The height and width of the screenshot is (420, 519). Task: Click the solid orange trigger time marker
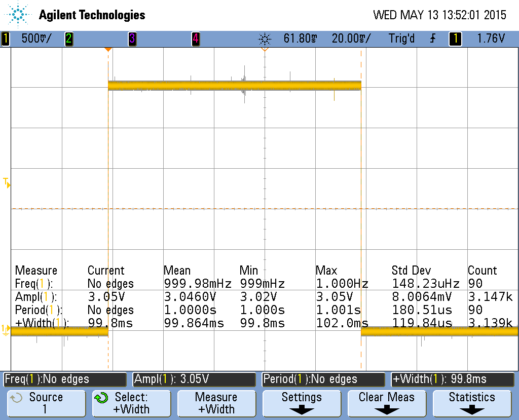[108, 49]
